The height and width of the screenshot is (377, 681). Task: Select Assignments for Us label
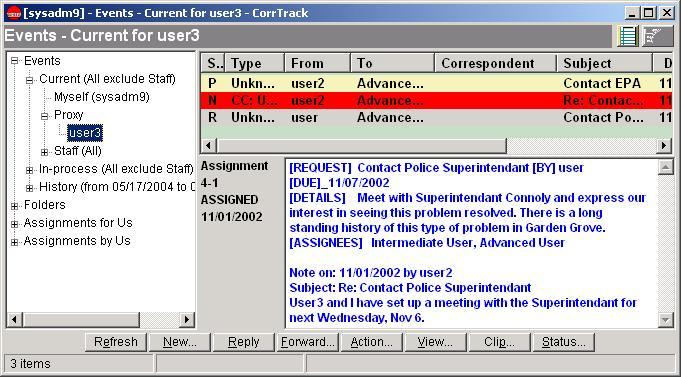click(x=78, y=223)
